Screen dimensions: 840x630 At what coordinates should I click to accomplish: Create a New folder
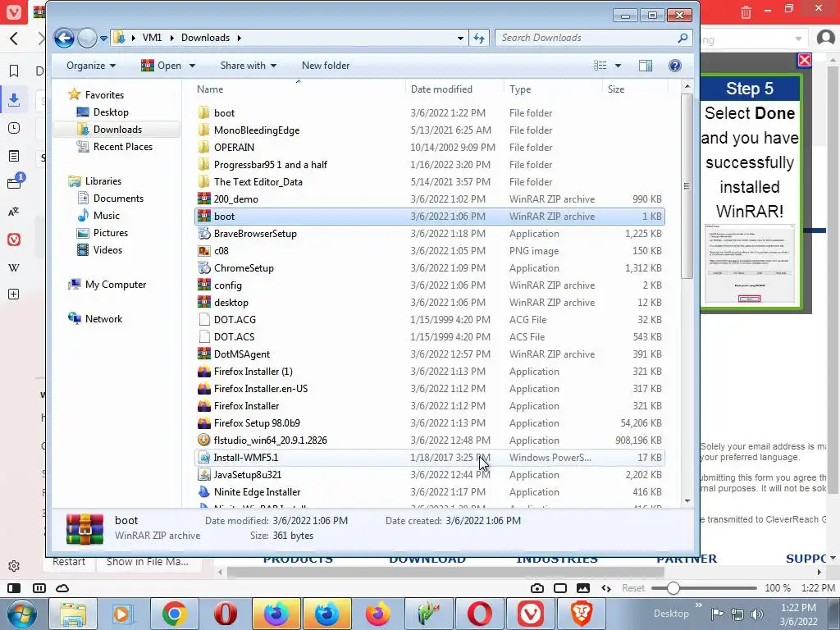pos(326,66)
